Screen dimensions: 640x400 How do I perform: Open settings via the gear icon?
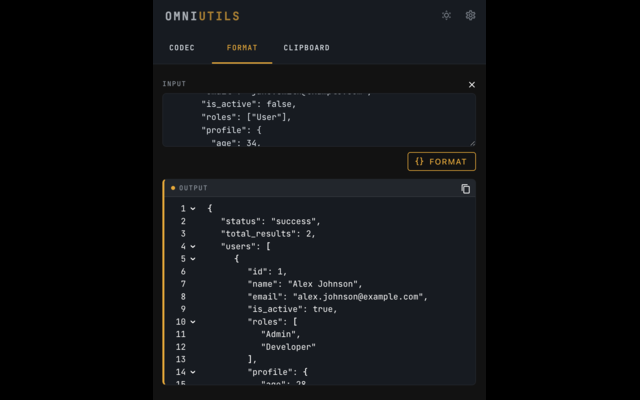[x=470, y=16]
